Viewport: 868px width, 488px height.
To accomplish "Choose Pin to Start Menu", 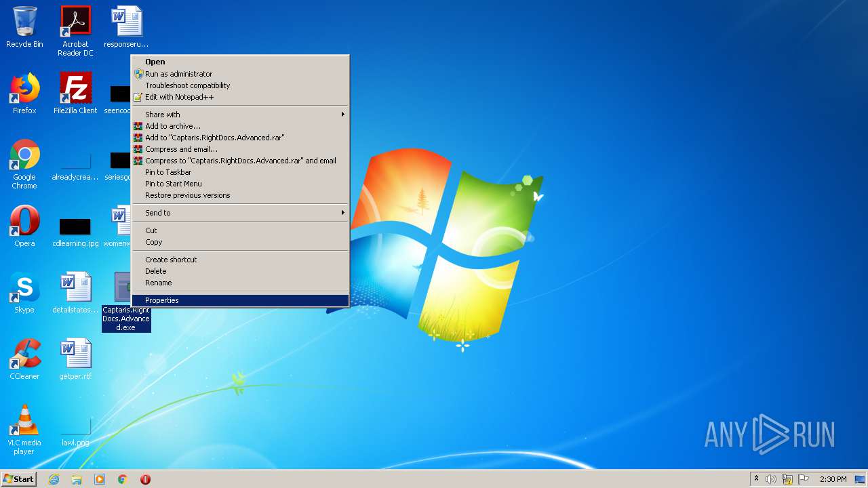I will point(240,184).
